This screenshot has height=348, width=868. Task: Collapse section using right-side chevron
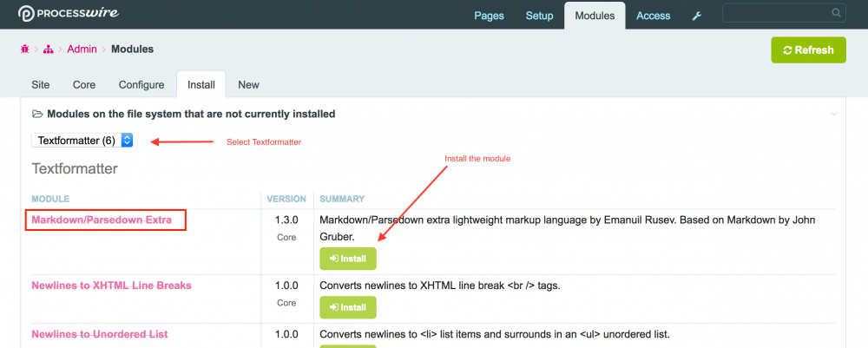(834, 114)
